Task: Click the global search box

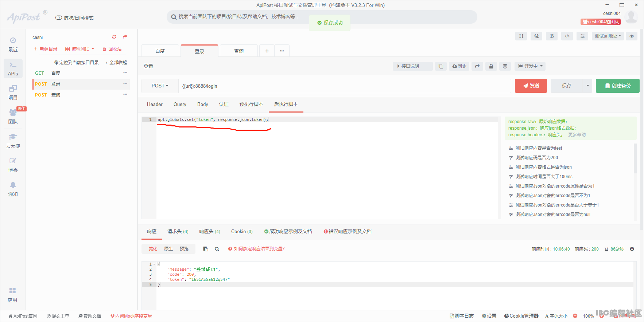Action: click(x=322, y=17)
